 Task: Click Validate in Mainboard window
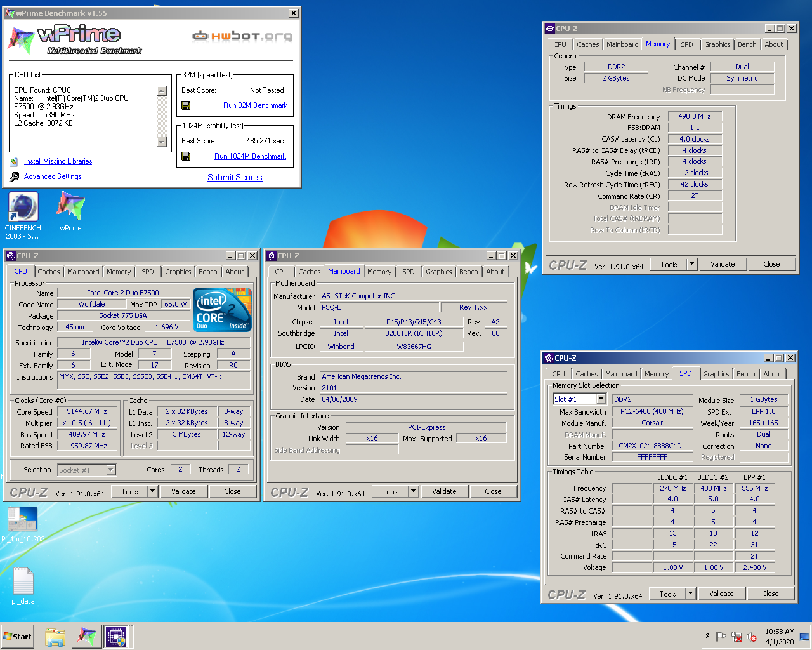444,491
